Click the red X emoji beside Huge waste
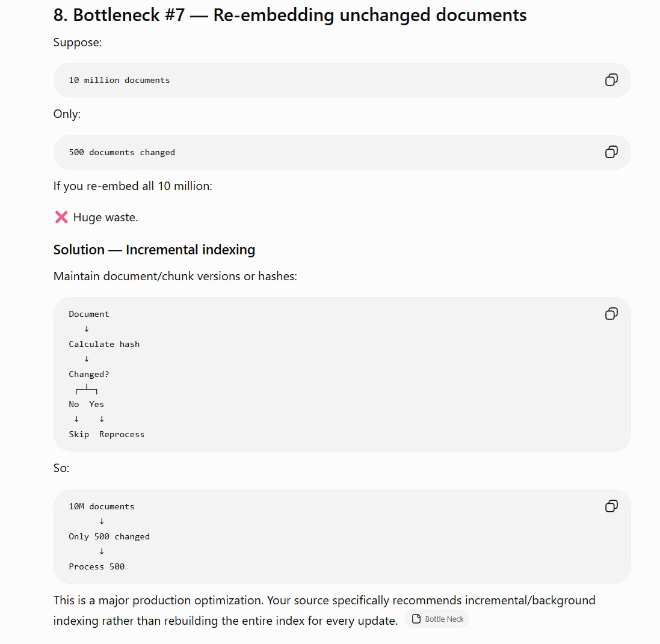 pyautogui.click(x=61, y=218)
